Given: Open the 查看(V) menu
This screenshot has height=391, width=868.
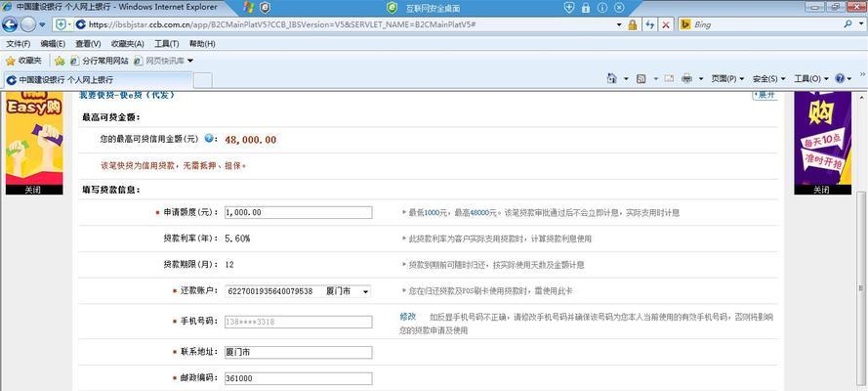Looking at the screenshot, I should point(88,44).
